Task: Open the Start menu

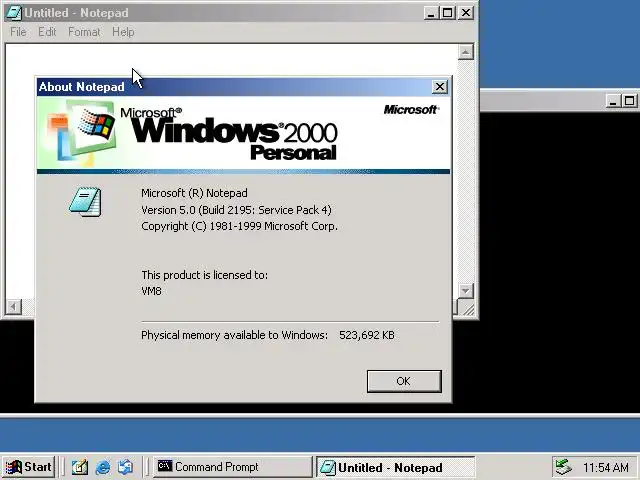Action: pos(29,467)
